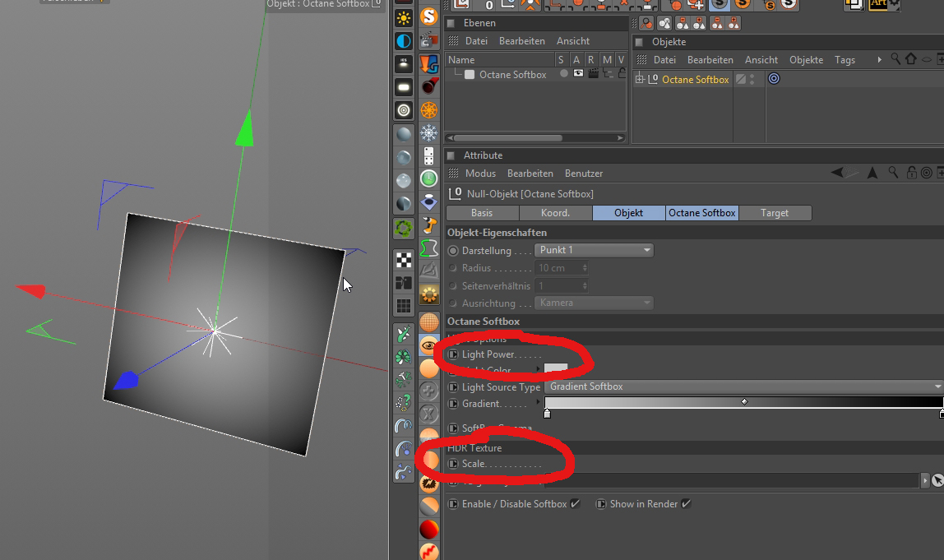Select Octane Softbox in Objekte list
Image resolution: width=944 pixels, height=560 pixels.
point(696,80)
